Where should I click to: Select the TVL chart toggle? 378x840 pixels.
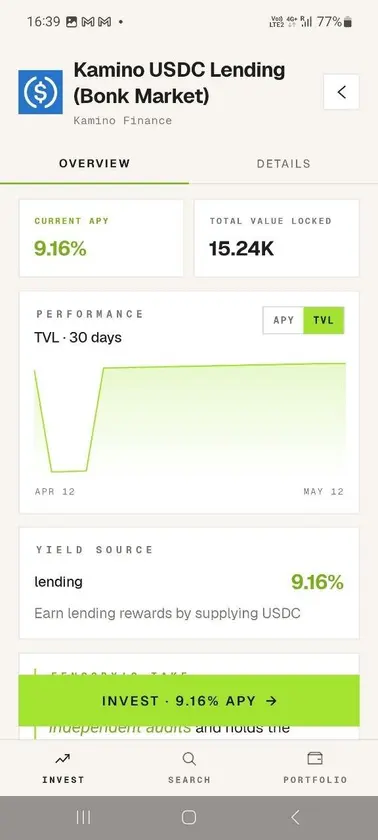click(323, 320)
